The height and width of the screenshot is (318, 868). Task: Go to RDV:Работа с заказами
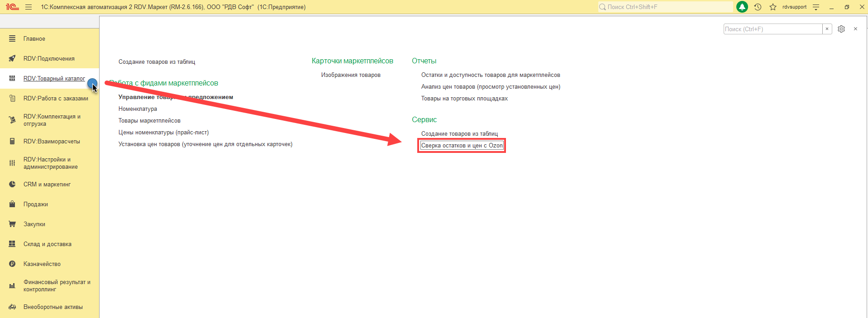pyautogui.click(x=56, y=98)
